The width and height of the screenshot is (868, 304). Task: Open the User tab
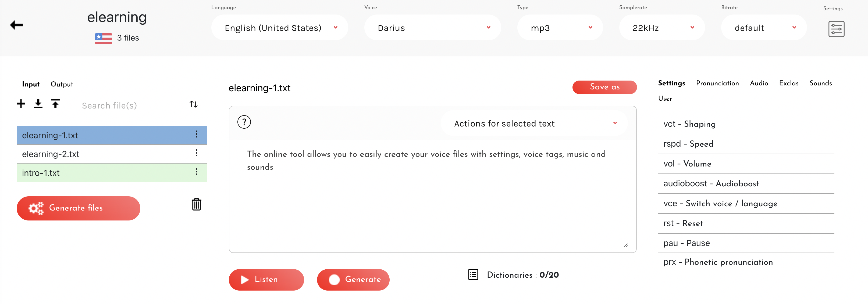pyautogui.click(x=665, y=99)
